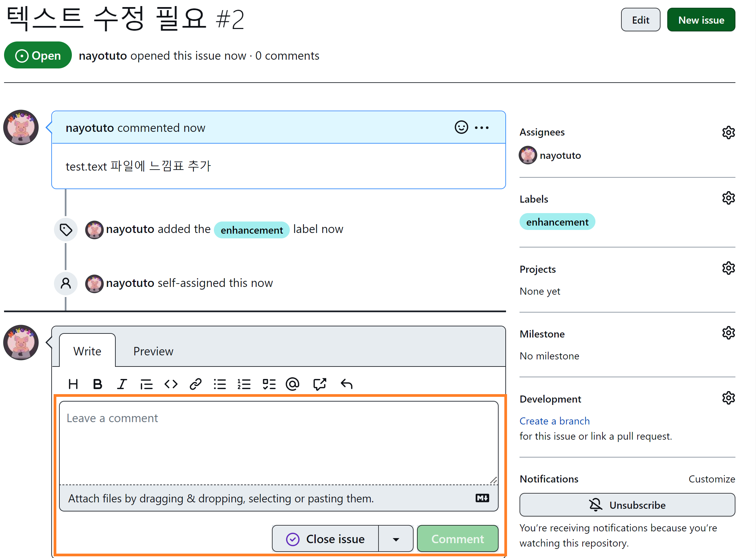Expand the Close issue dropdown arrow
The height and width of the screenshot is (558, 756).
396,539
